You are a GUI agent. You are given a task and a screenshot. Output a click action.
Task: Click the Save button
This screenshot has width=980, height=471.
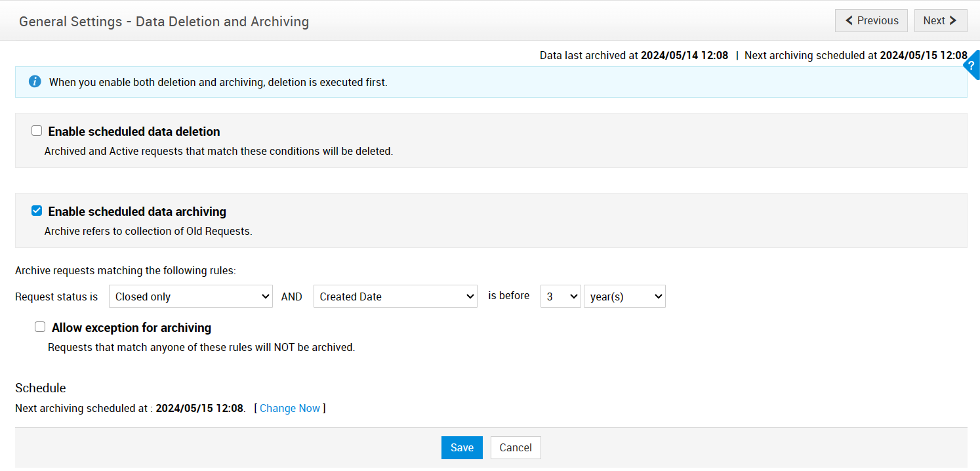point(462,447)
